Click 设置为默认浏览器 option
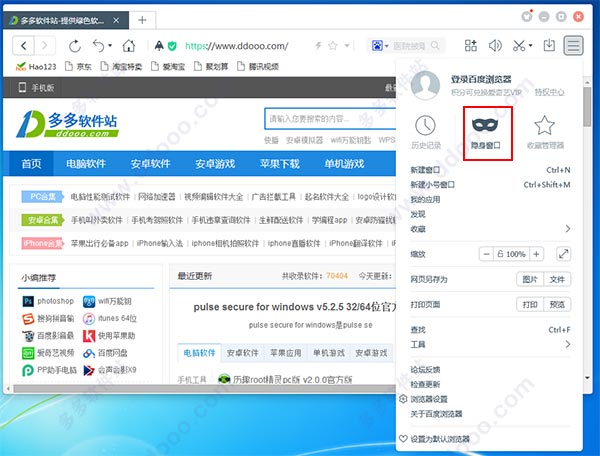Viewport: 600px width, 456px height. click(x=435, y=439)
